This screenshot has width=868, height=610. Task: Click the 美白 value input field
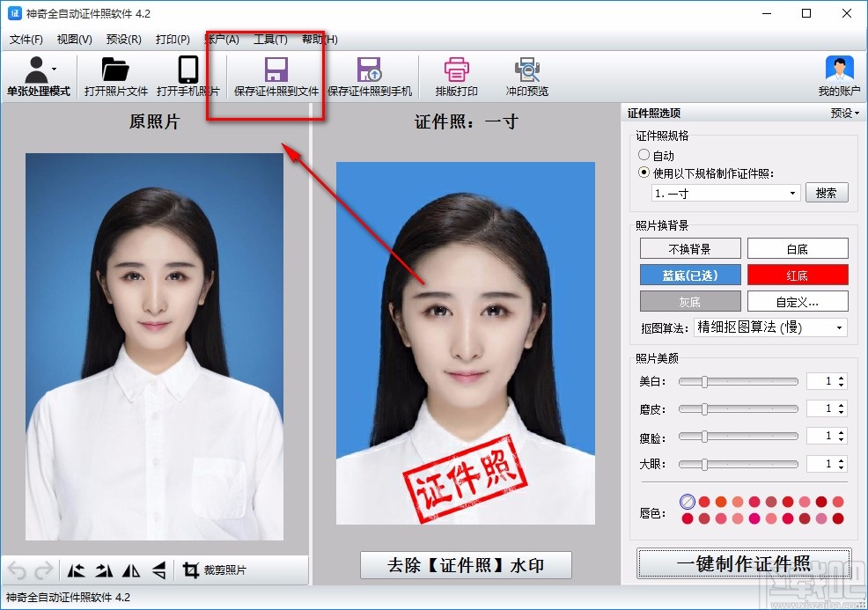[821, 381]
